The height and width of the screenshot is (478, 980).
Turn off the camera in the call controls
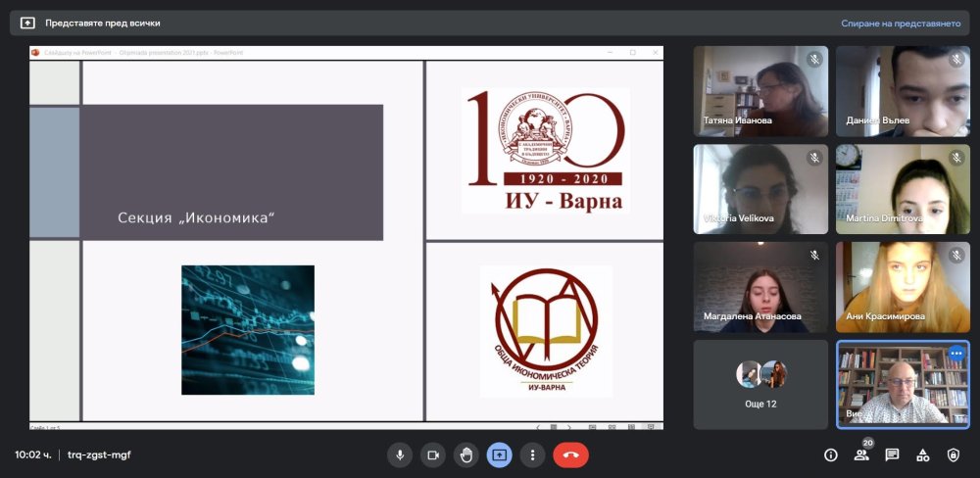tap(433, 455)
